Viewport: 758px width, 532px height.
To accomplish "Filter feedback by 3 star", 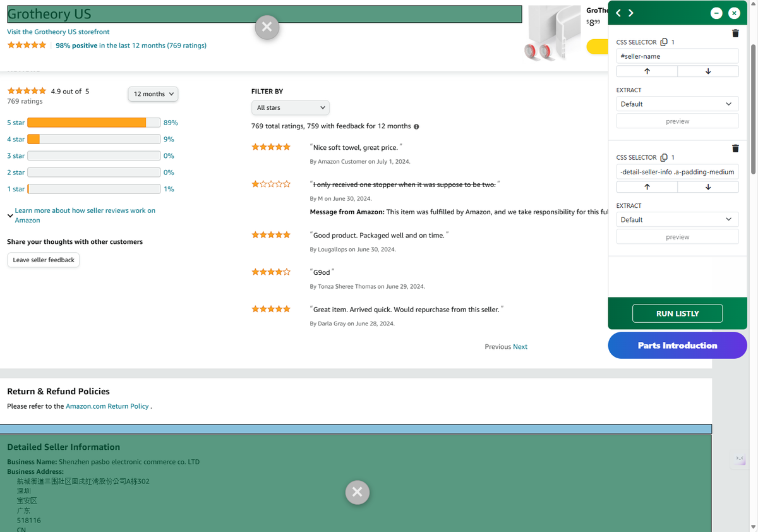I will 16,156.
